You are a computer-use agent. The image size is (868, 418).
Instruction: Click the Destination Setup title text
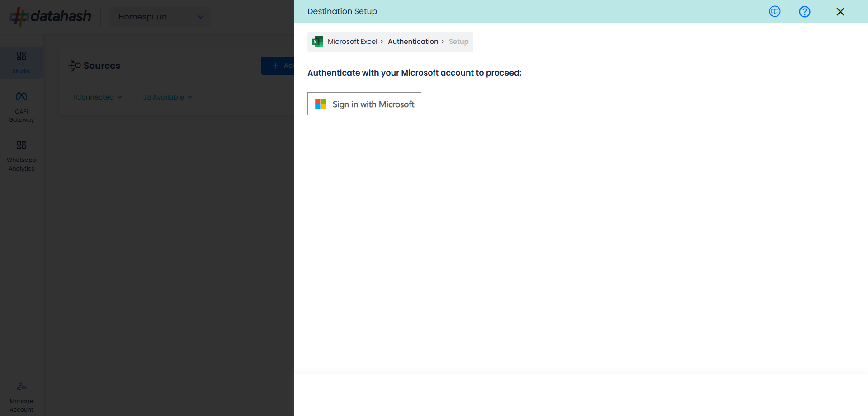pos(342,11)
